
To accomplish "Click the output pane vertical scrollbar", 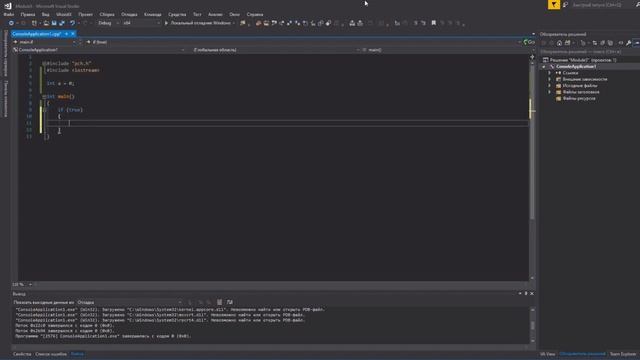I will point(533,325).
